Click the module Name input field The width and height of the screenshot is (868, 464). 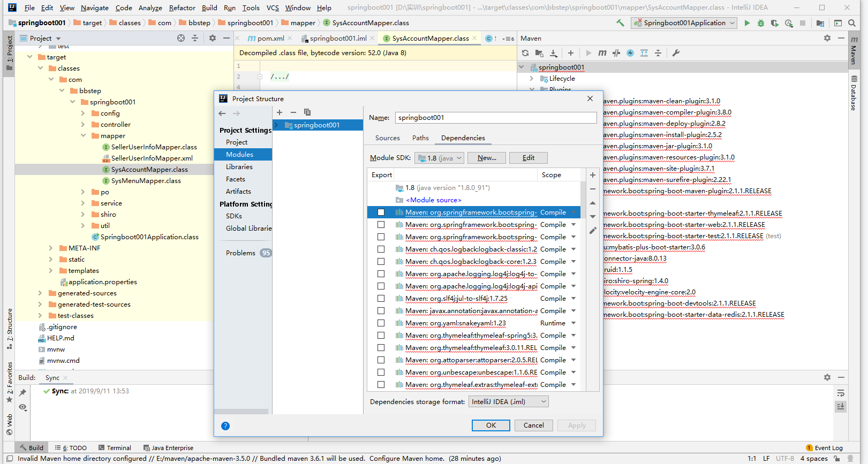pyautogui.click(x=496, y=118)
